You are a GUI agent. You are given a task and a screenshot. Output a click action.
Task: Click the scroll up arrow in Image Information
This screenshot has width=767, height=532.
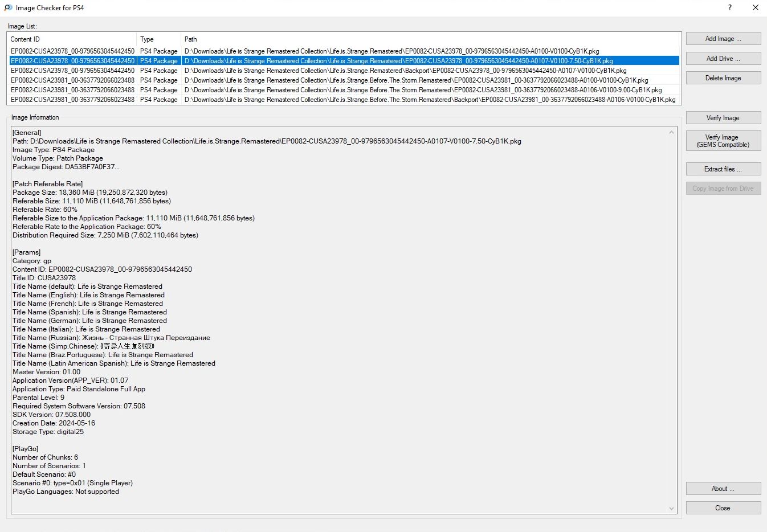(671, 132)
